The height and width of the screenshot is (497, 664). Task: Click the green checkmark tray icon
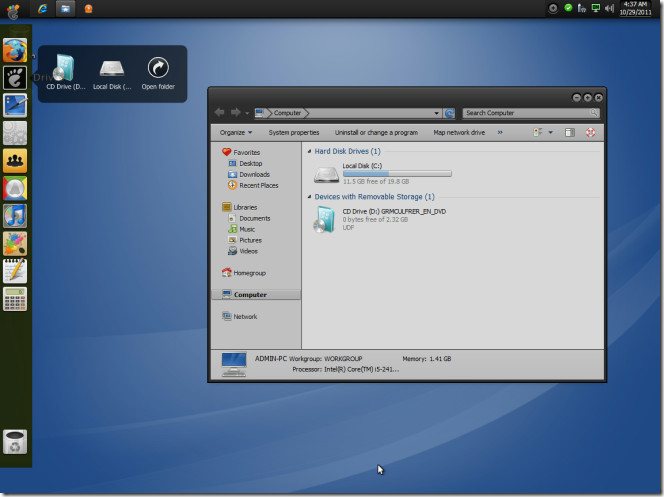coord(568,8)
